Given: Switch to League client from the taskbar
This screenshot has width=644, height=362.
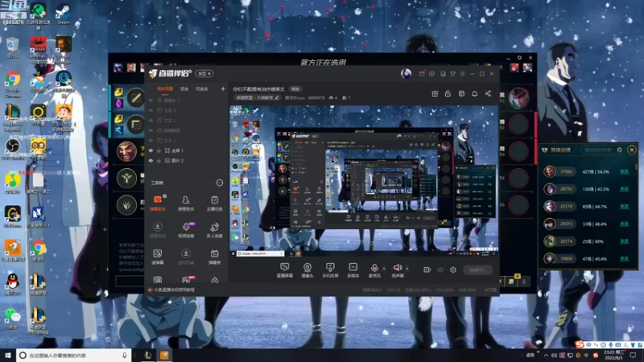Looking at the screenshot, I should (x=148, y=355).
